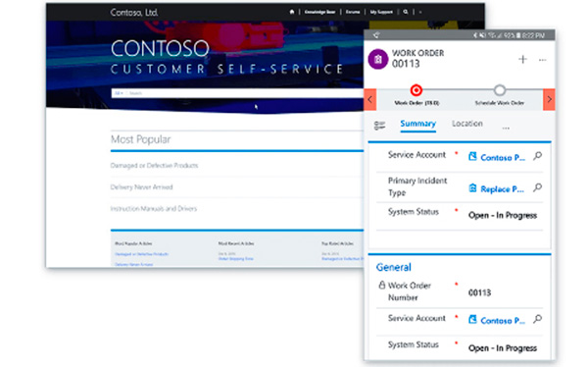Viewport: 588px width, 367px height.
Task: Click the phone status bar notification icon
Action: (376, 35)
